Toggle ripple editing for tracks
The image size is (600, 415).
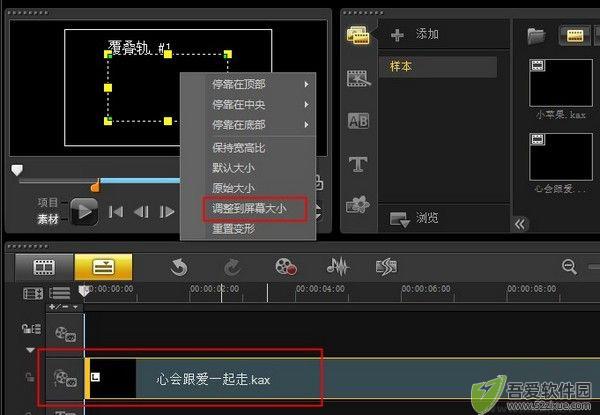(31, 329)
